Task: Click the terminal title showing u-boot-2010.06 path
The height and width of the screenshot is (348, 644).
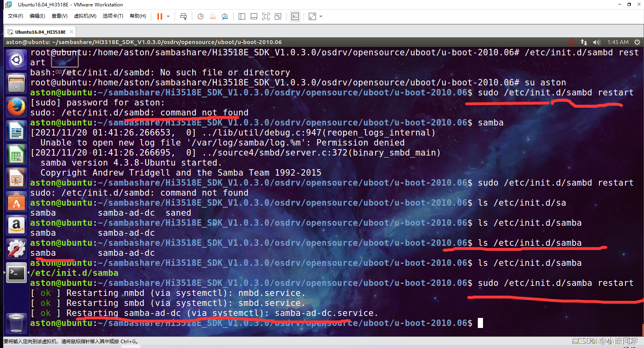Action: (144, 42)
